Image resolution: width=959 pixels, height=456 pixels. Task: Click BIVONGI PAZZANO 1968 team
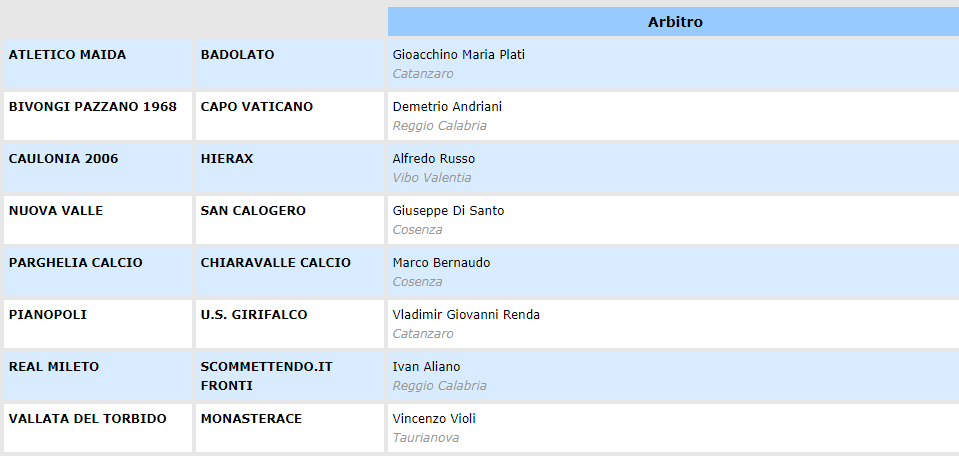[x=92, y=107]
